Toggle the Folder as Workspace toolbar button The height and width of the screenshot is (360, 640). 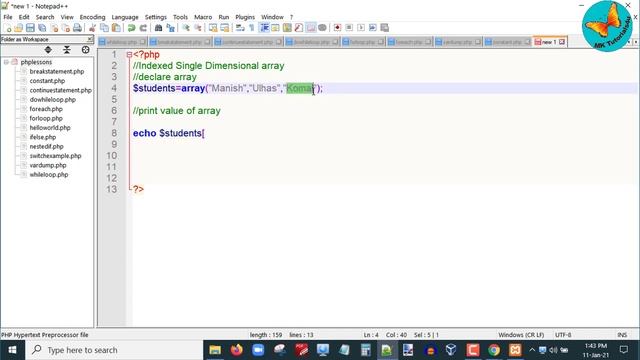coord(311,28)
